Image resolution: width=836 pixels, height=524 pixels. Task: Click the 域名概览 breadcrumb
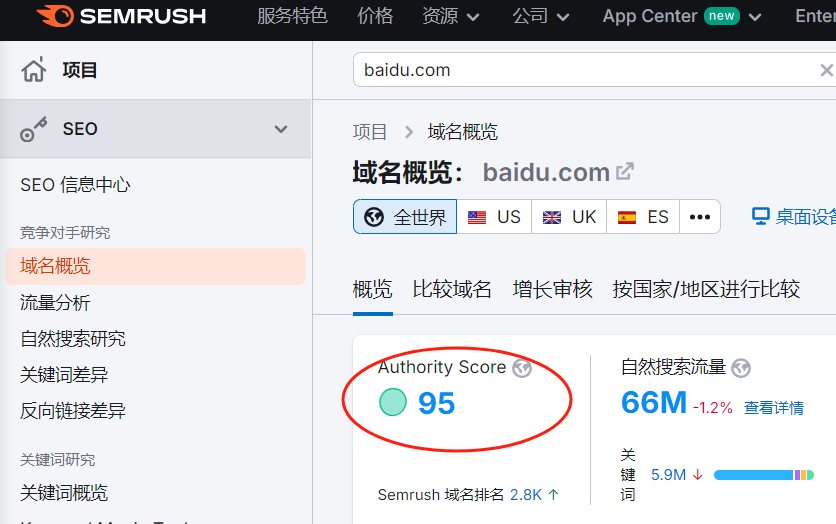(463, 132)
